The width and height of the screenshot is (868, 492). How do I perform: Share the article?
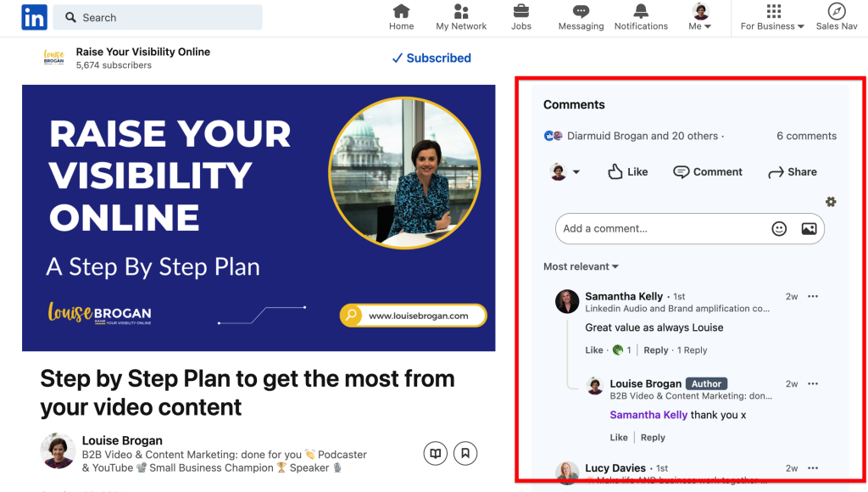tap(793, 171)
